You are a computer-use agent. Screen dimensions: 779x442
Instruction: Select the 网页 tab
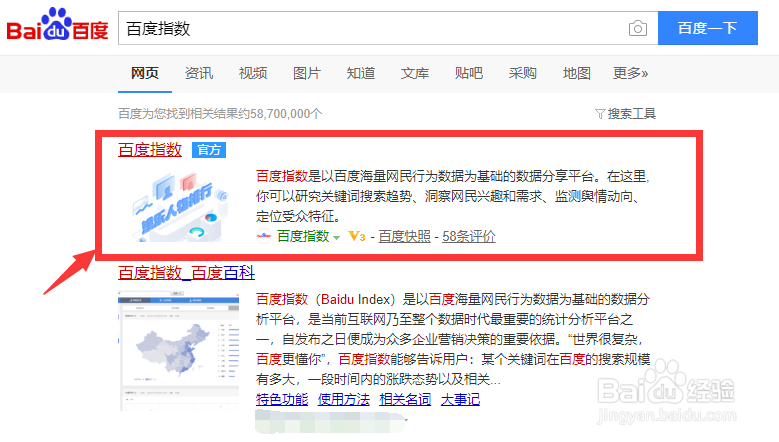click(x=145, y=74)
